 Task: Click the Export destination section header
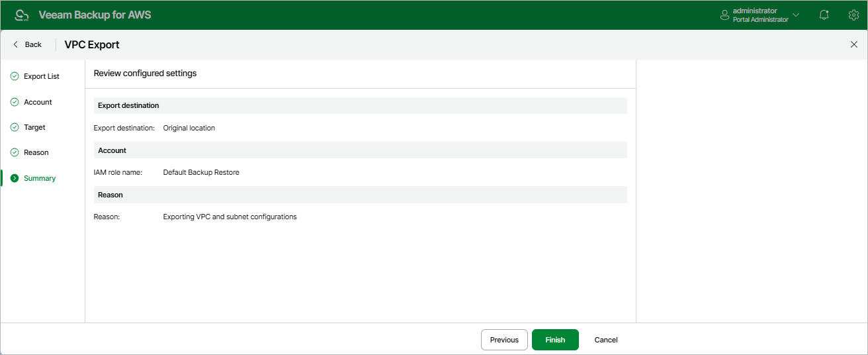(360, 105)
